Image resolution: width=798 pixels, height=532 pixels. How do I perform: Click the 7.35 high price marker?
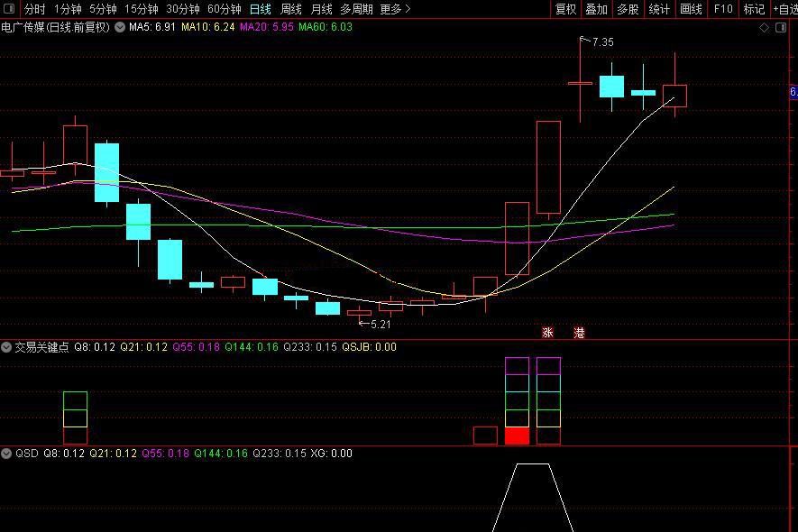click(x=601, y=42)
